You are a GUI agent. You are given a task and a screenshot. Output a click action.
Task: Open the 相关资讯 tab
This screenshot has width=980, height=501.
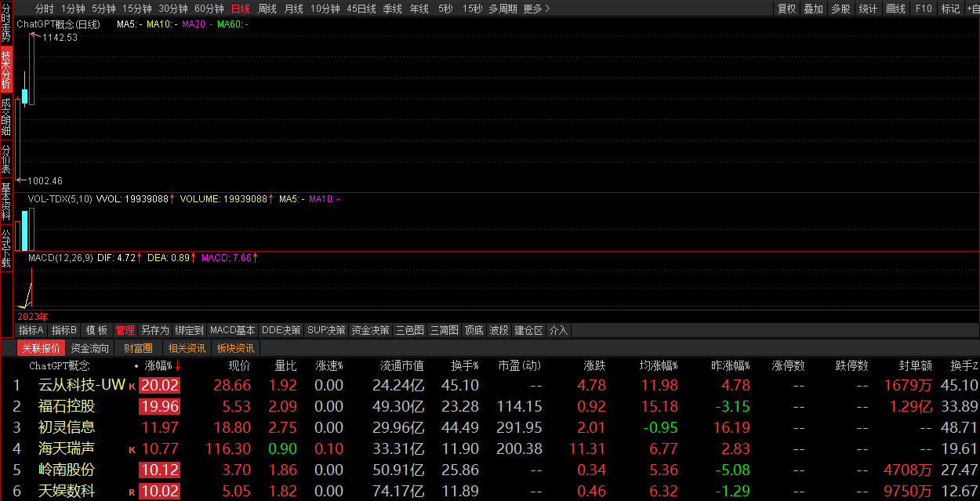coord(187,348)
